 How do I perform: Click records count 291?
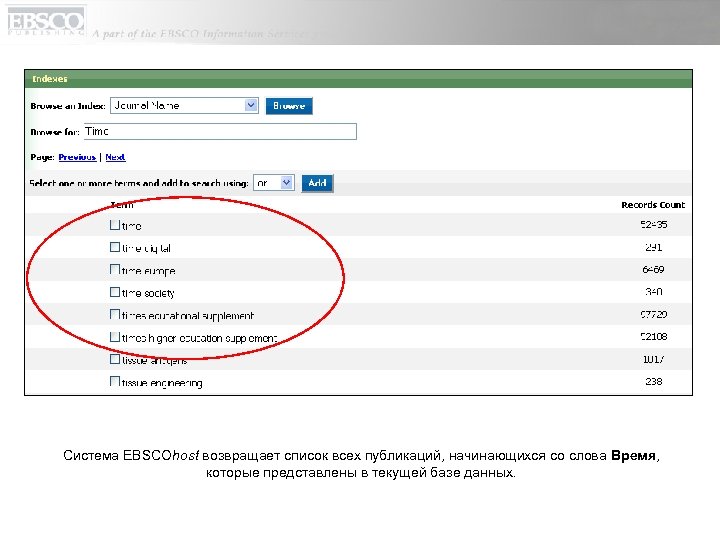pos(653,247)
